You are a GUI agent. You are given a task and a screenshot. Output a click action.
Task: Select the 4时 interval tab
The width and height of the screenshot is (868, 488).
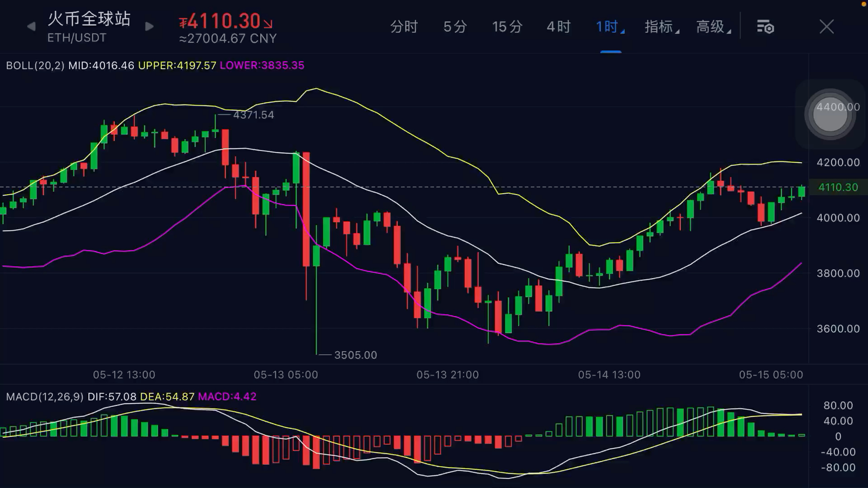coord(558,27)
